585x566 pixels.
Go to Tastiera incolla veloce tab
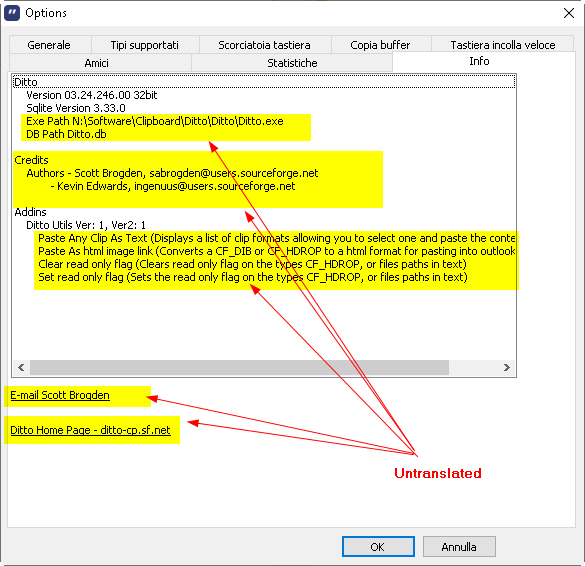click(503, 45)
